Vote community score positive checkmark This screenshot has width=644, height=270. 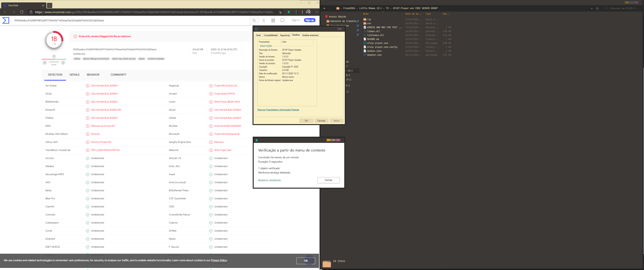click(x=63, y=63)
